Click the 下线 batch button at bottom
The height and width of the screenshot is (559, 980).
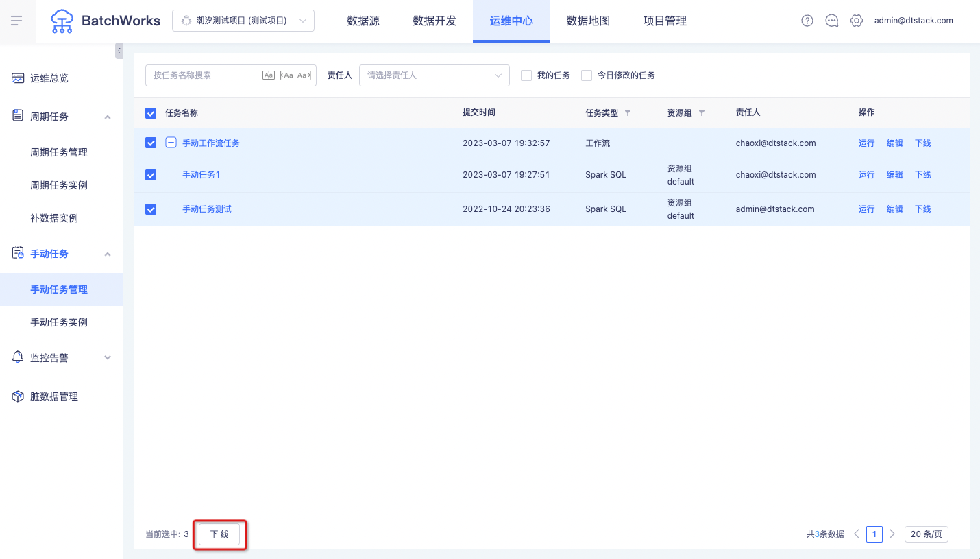coord(219,534)
